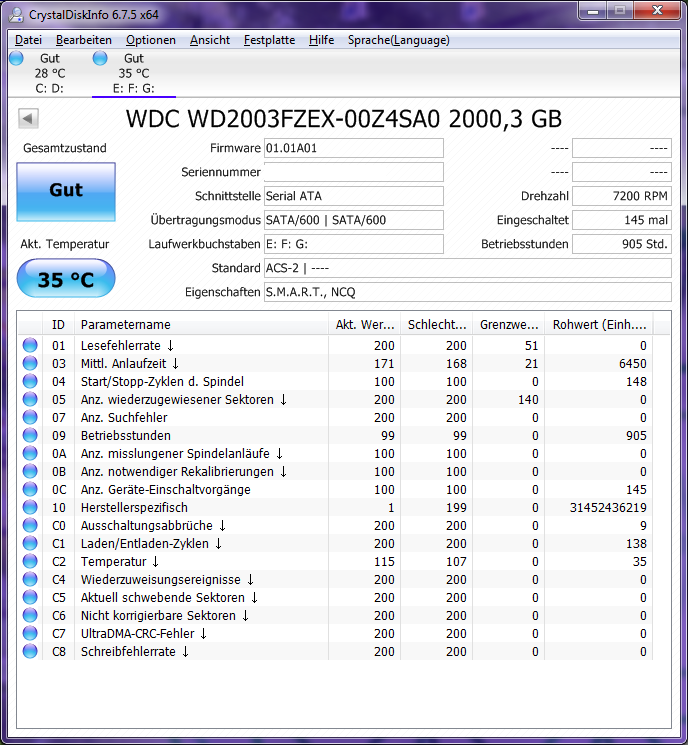688x745 pixels.
Task: Click status icon of row C8 Schreibfehlerrate
Action: (30, 651)
